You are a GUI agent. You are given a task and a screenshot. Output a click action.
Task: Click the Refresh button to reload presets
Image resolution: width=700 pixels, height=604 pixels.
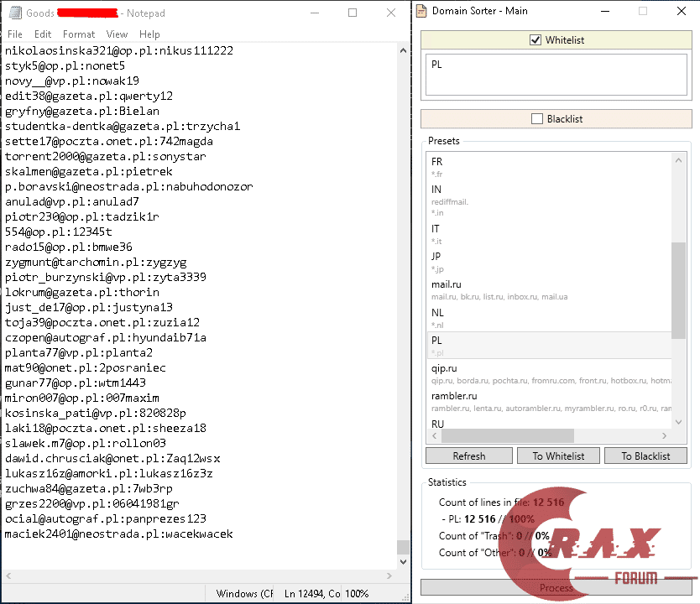(x=468, y=456)
